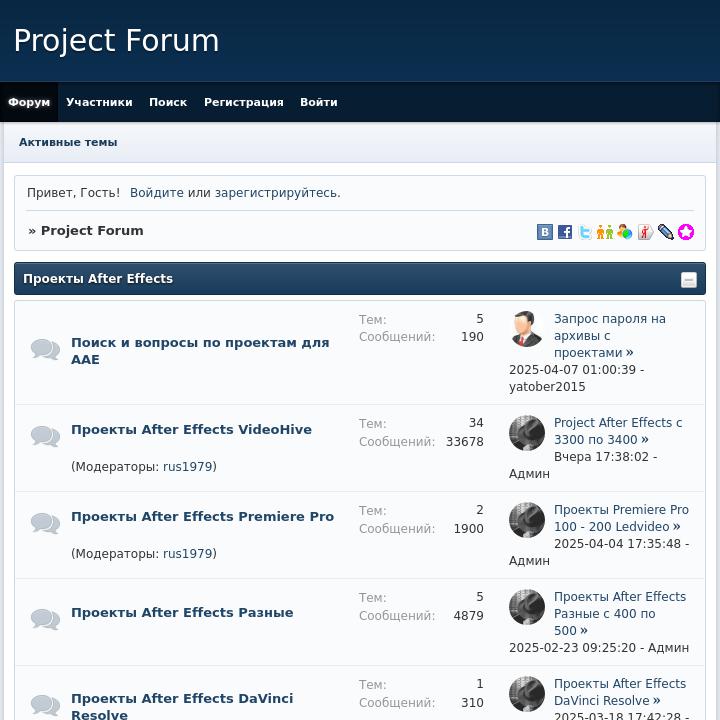
Task: Open forum Проекты After Effects DaVinci Resolve
Action: coord(182,706)
